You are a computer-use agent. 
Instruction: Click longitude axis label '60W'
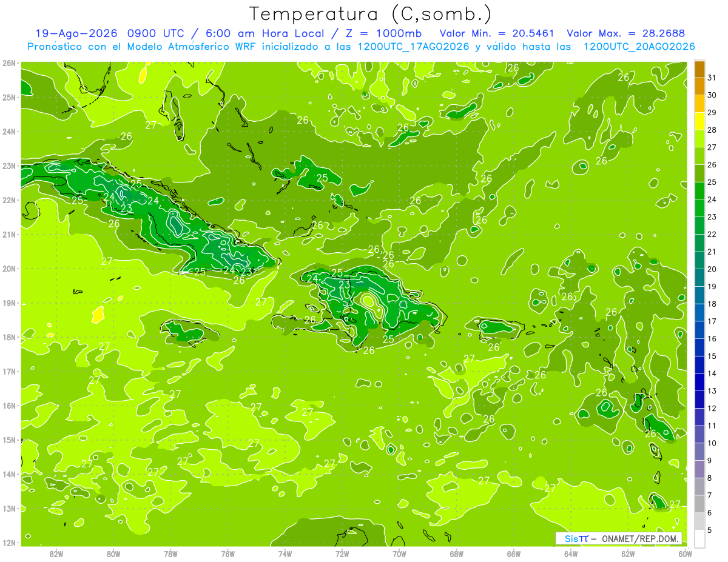tap(685, 554)
